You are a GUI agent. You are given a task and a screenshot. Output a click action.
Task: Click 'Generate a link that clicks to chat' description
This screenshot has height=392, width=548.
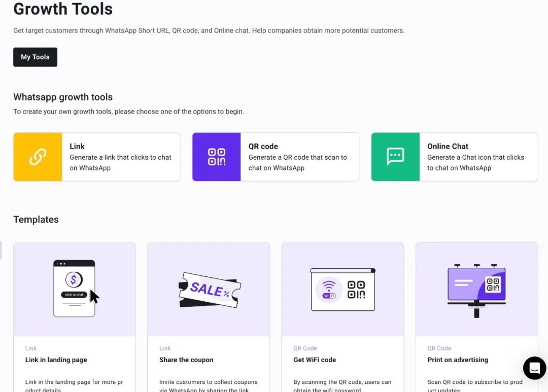(120, 162)
